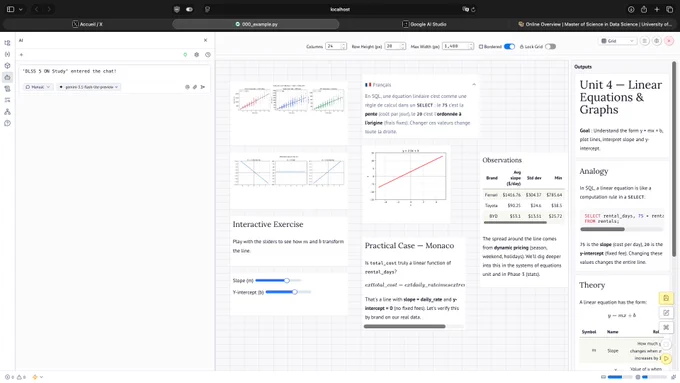Open the help circle sidebar icon
This screenshot has height=383, width=680.
(x=7, y=123)
